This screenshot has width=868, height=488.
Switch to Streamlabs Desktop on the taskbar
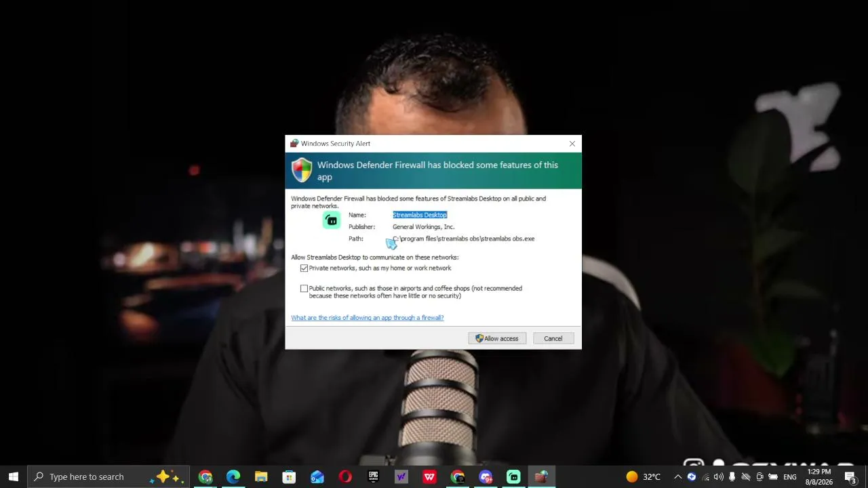(513, 476)
